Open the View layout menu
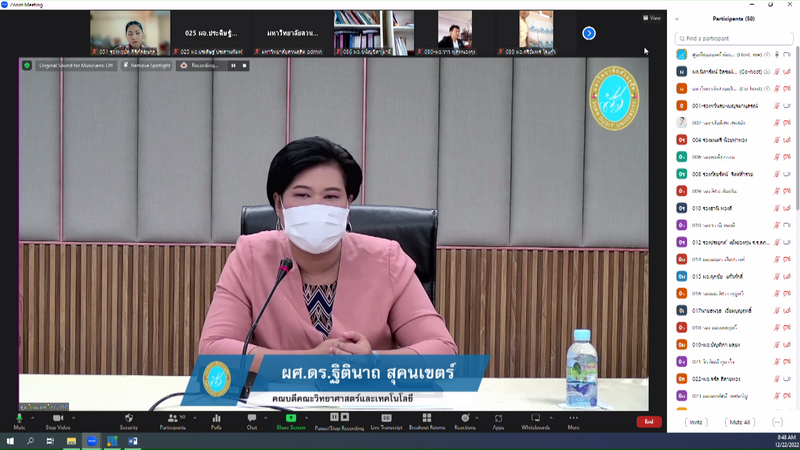The height and width of the screenshot is (450, 800). point(652,18)
